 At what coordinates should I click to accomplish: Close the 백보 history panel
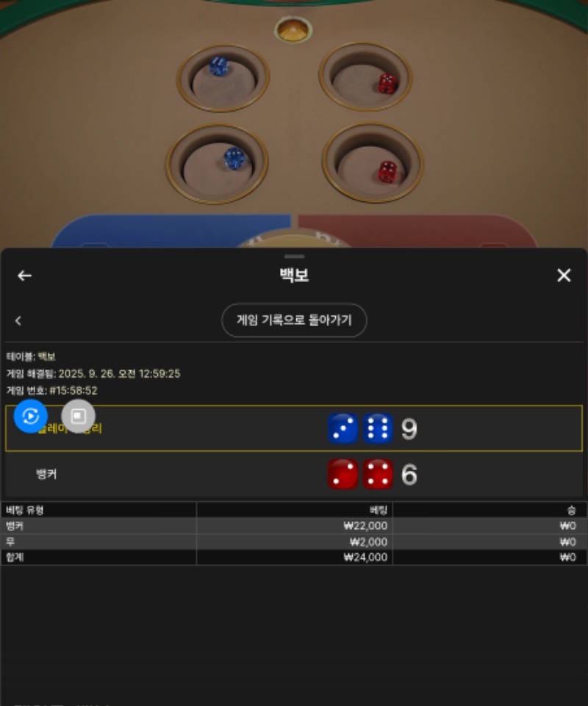click(x=564, y=275)
